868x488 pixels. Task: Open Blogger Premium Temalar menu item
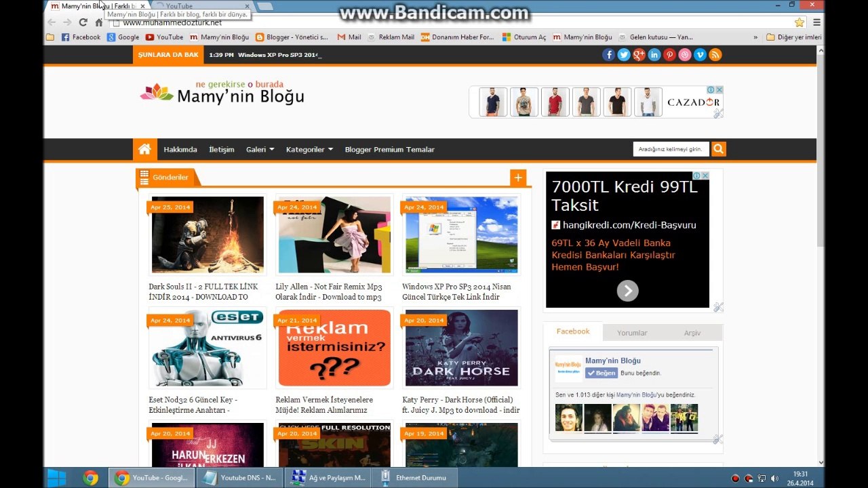click(390, 149)
